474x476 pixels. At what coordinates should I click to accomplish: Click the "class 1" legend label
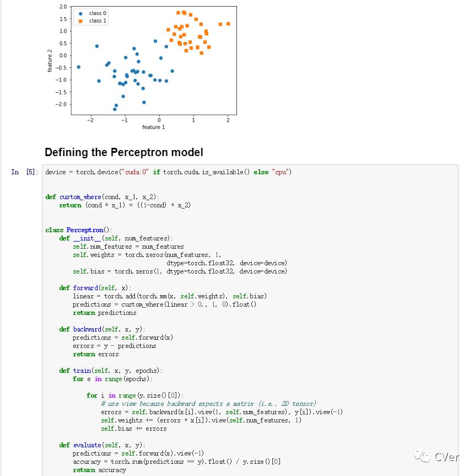pos(98,21)
